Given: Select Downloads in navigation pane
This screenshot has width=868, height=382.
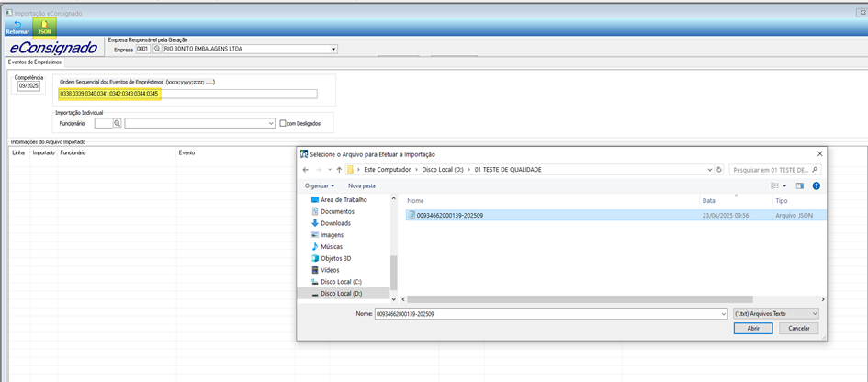Looking at the screenshot, I should tap(335, 223).
